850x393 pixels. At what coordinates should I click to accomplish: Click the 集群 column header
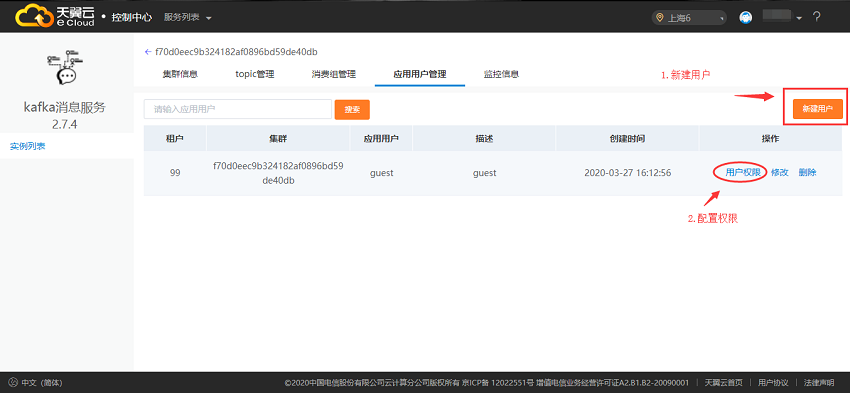coord(278,139)
